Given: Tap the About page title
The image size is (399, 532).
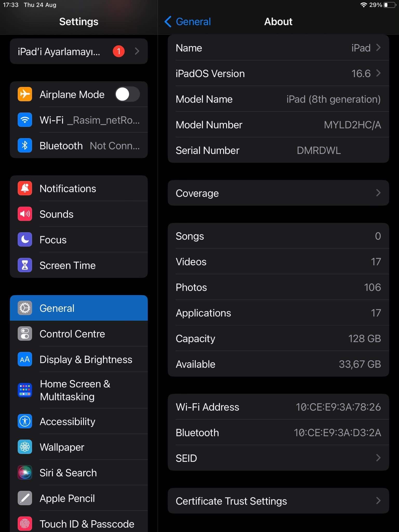Looking at the screenshot, I should pos(278,22).
